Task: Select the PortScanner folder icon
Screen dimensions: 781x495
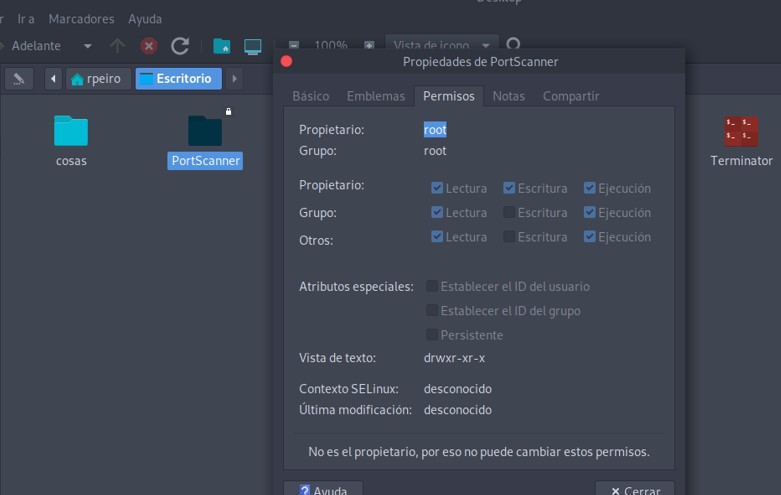Action: pos(205,131)
